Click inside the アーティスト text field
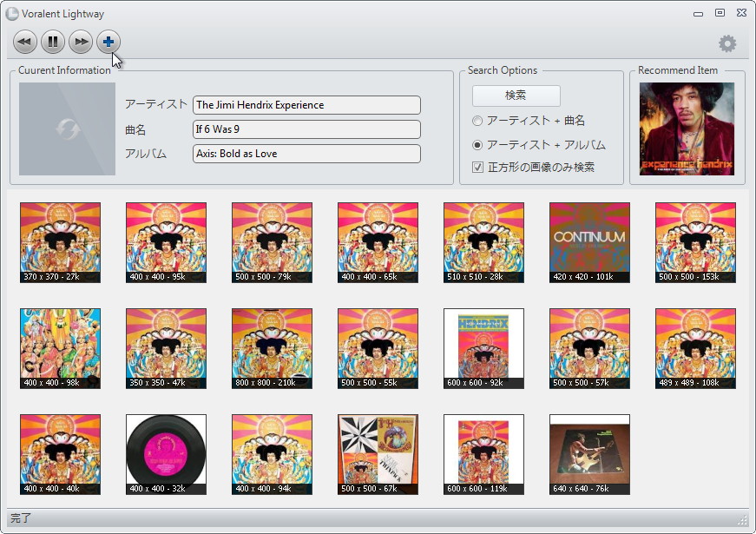Viewport: 756px width, 534px height. (307, 104)
